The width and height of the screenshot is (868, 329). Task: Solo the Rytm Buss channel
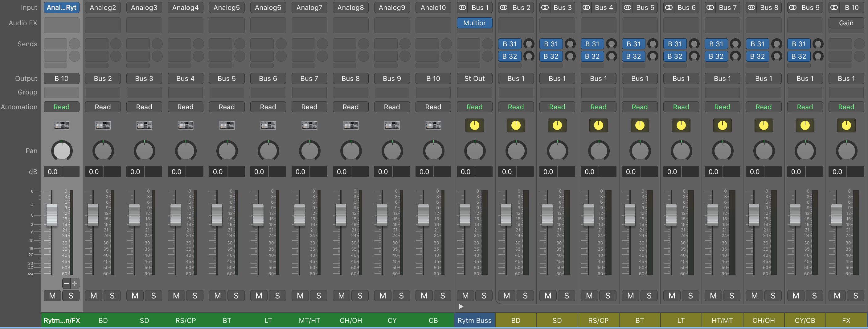(484, 296)
